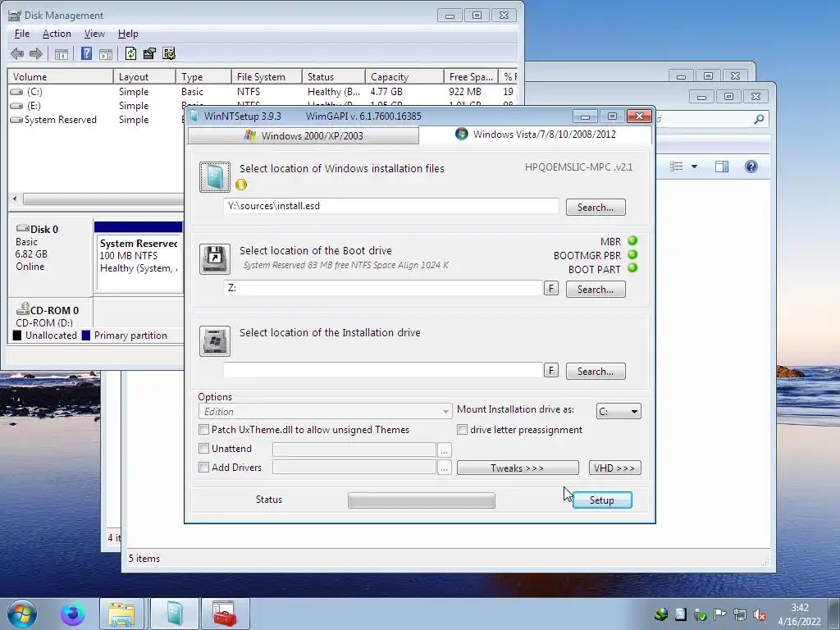Click the Windows installation files source icon
840x630 pixels.
pos(215,177)
